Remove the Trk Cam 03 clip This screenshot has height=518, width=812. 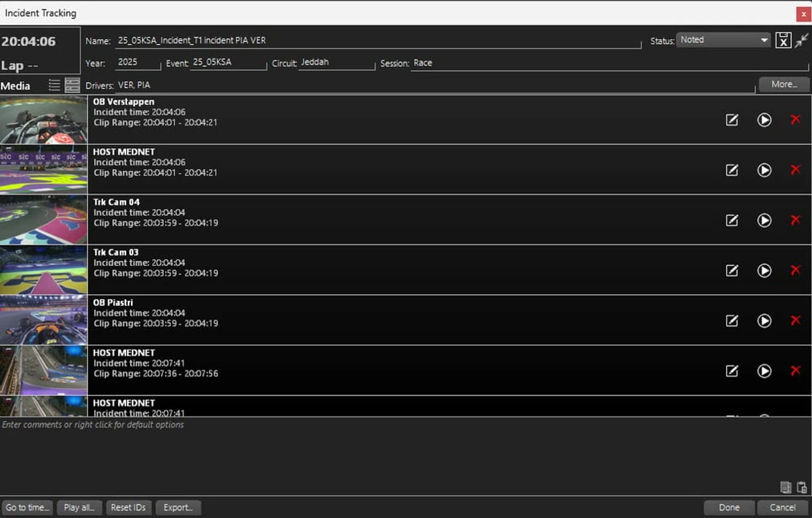tap(795, 270)
